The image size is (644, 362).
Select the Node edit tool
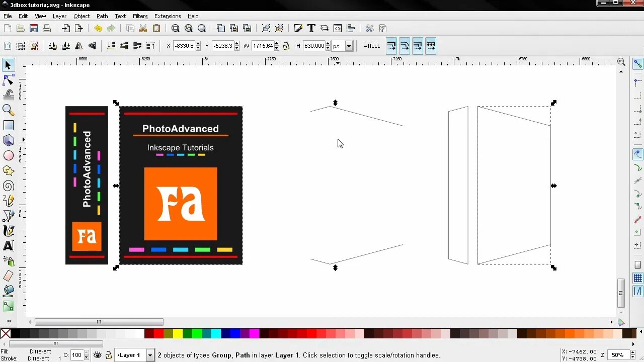(x=8, y=80)
